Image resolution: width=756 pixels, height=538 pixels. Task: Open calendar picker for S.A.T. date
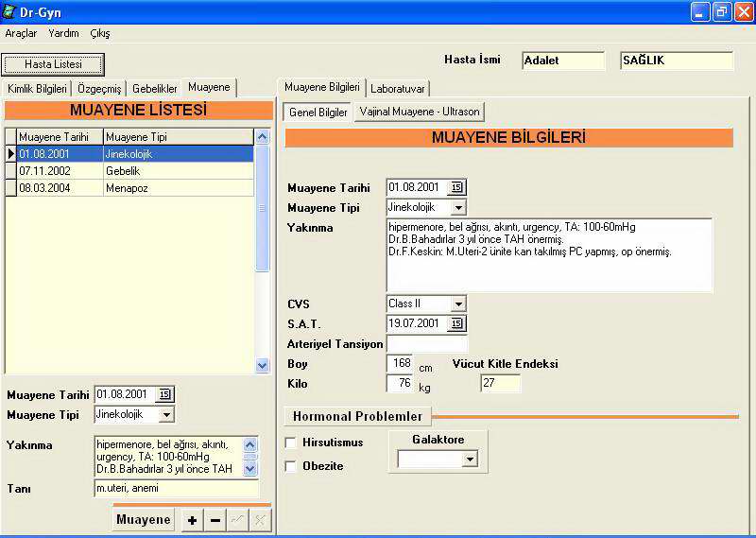(456, 323)
